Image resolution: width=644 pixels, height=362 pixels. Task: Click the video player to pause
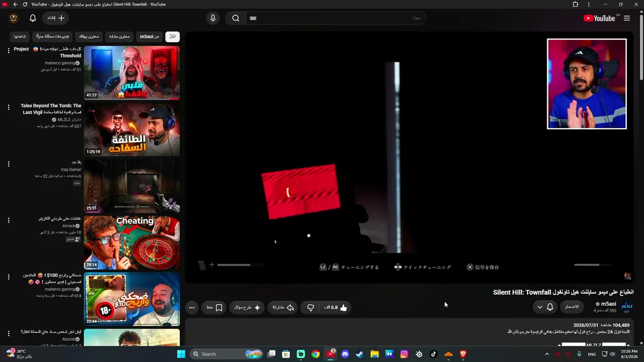click(x=409, y=157)
